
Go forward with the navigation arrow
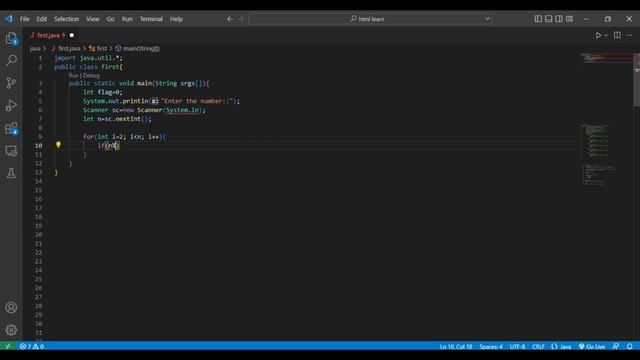(x=241, y=19)
